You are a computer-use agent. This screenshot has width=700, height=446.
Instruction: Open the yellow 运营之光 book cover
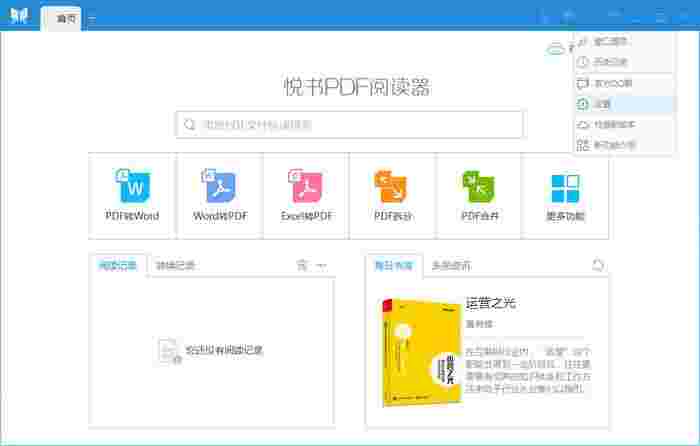coord(421,352)
